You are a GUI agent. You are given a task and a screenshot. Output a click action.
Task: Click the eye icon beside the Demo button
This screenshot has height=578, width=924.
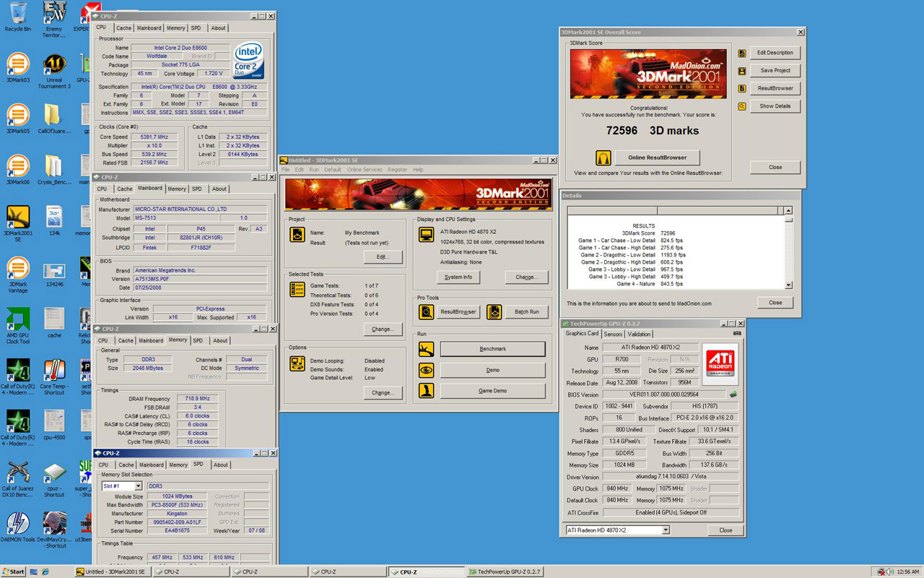(426, 370)
